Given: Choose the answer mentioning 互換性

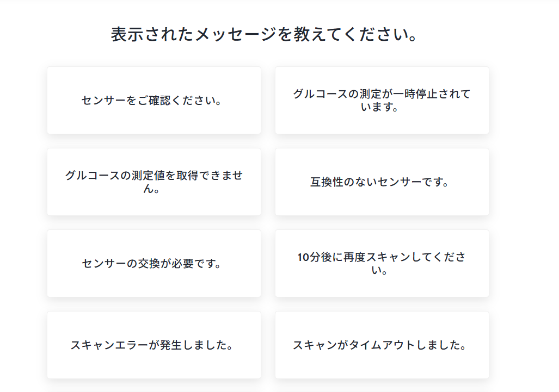Looking at the screenshot, I should point(382,182).
